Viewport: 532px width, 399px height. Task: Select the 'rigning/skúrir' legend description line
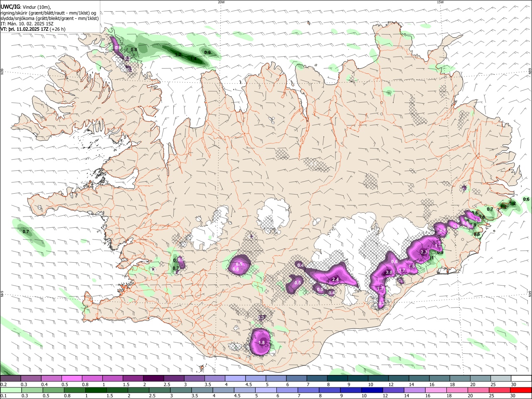49,13
